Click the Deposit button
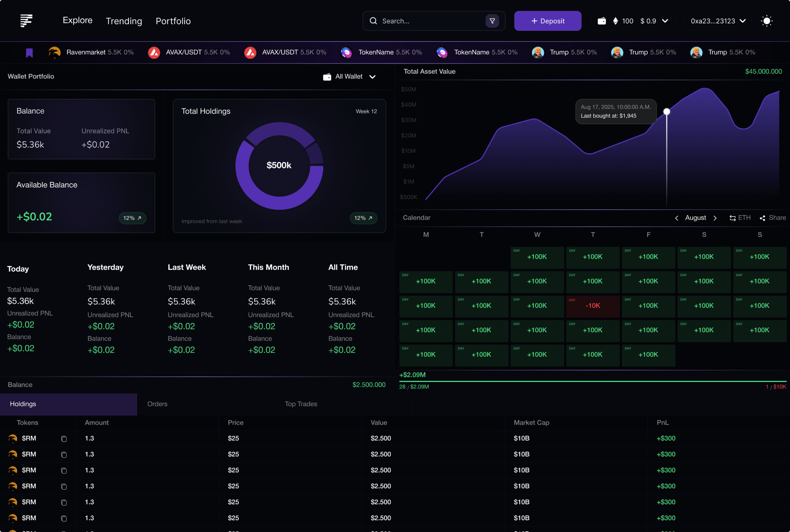This screenshot has height=532, width=790. 547,21
